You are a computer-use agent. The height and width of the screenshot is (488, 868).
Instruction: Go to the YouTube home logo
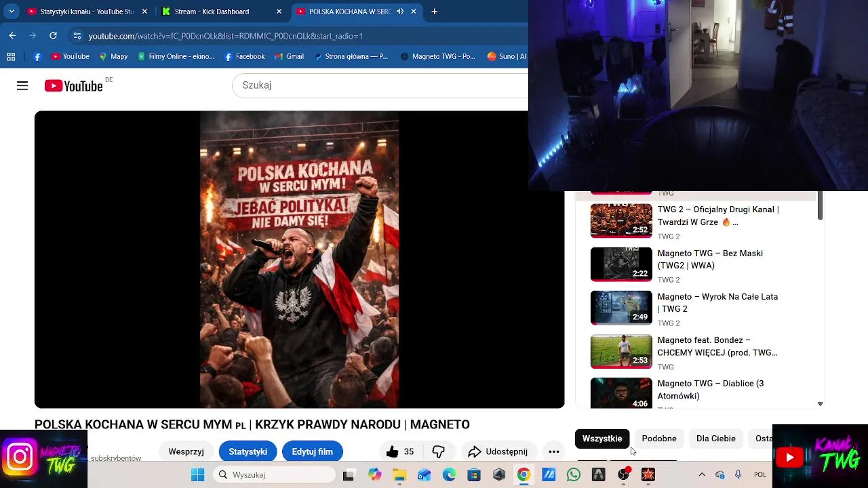[x=73, y=85]
